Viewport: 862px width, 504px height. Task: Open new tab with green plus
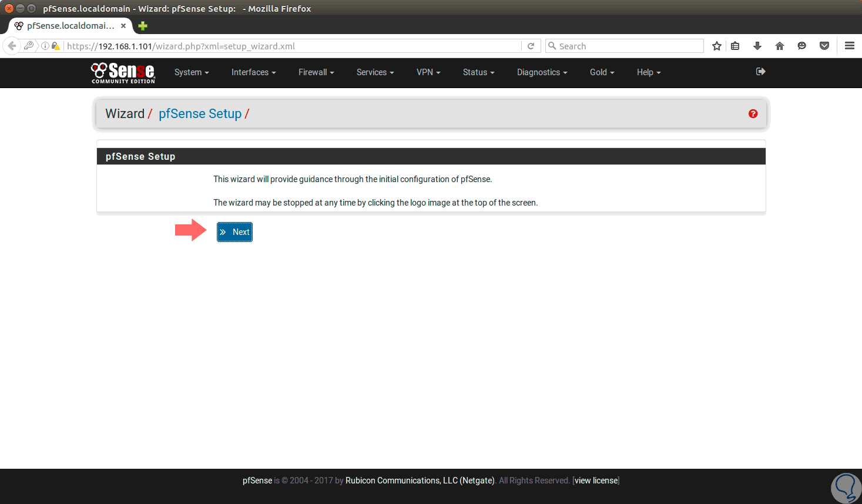click(x=143, y=26)
